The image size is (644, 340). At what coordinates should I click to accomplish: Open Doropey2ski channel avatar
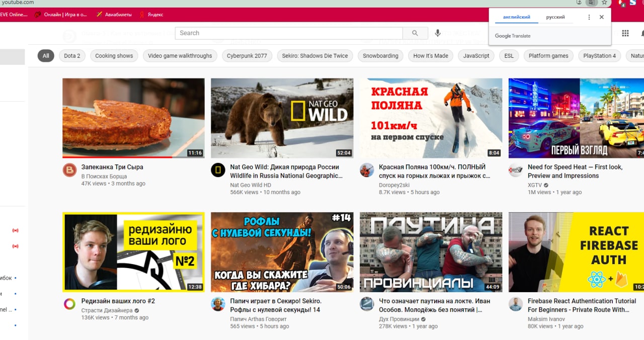367,170
